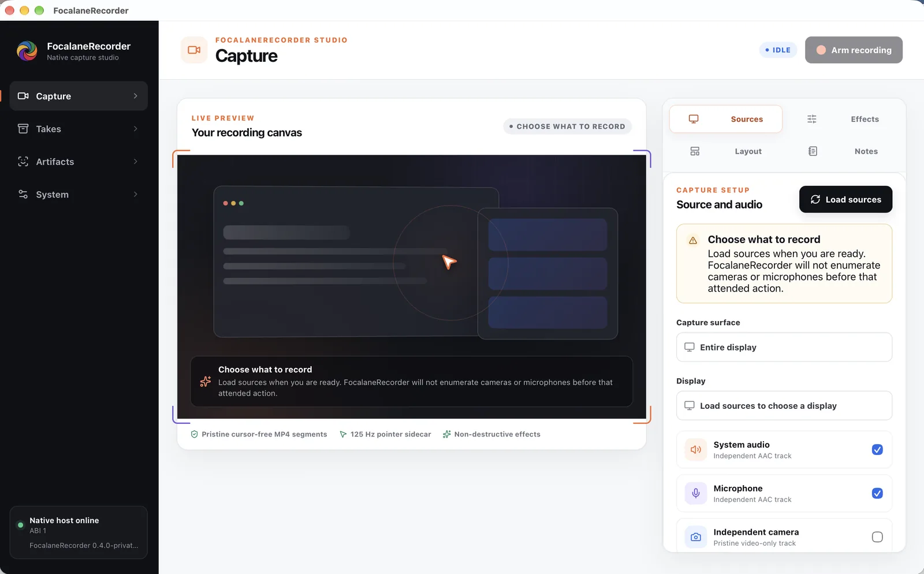Click the sparkle icon in preview message
The height and width of the screenshot is (574, 924).
pyautogui.click(x=205, y=381)
